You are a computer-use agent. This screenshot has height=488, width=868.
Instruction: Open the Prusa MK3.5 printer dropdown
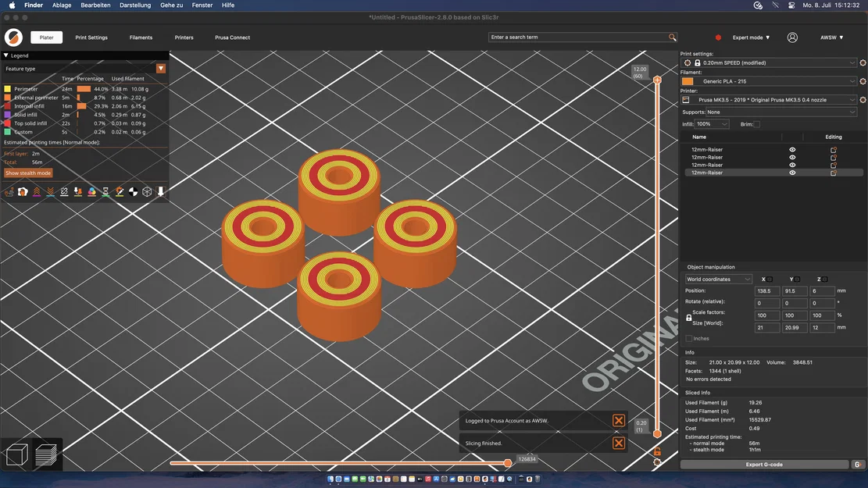[770, 100]
